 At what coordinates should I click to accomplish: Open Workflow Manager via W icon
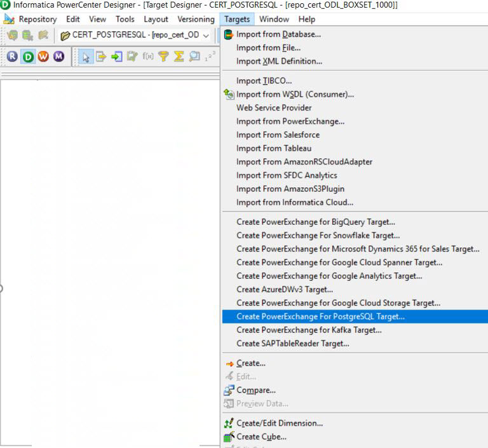point(43,57)
